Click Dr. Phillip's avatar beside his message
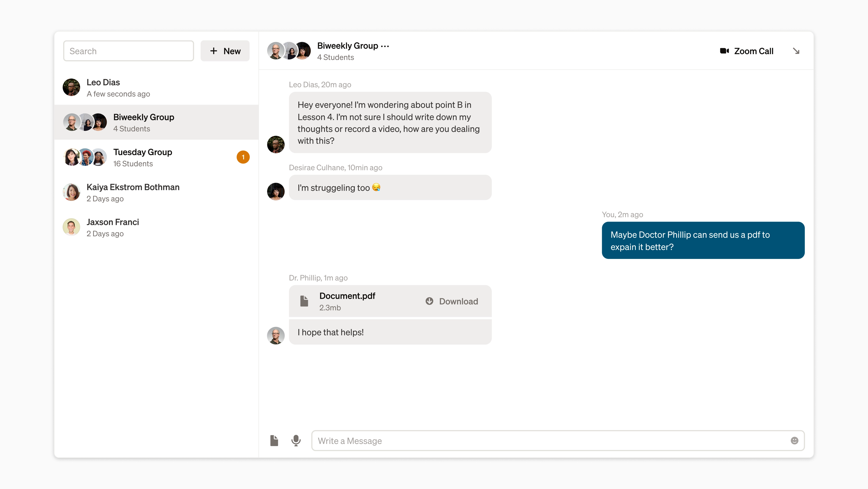The width and height of the screenshot is (868, 489). pyautogui.click(x=276, y=336)
